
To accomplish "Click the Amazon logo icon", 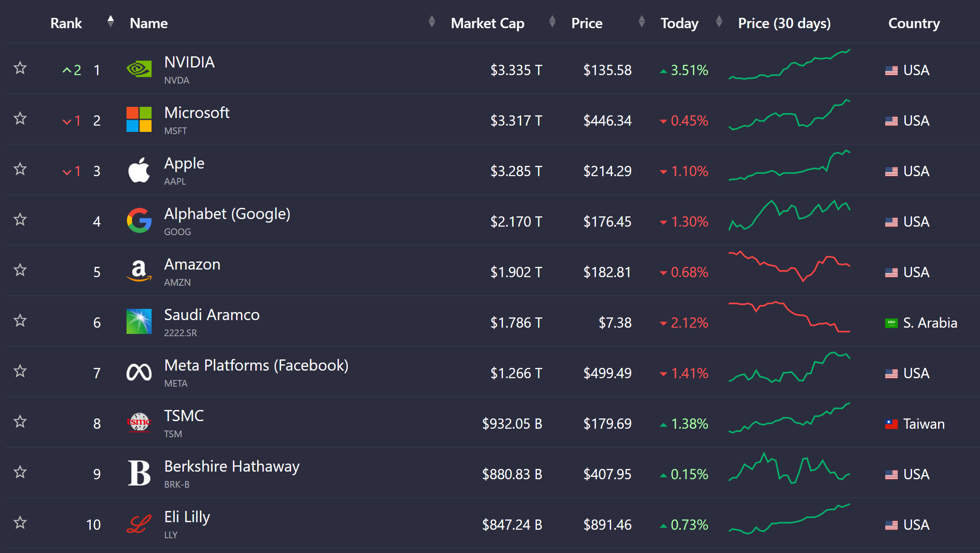I will 139,271.
